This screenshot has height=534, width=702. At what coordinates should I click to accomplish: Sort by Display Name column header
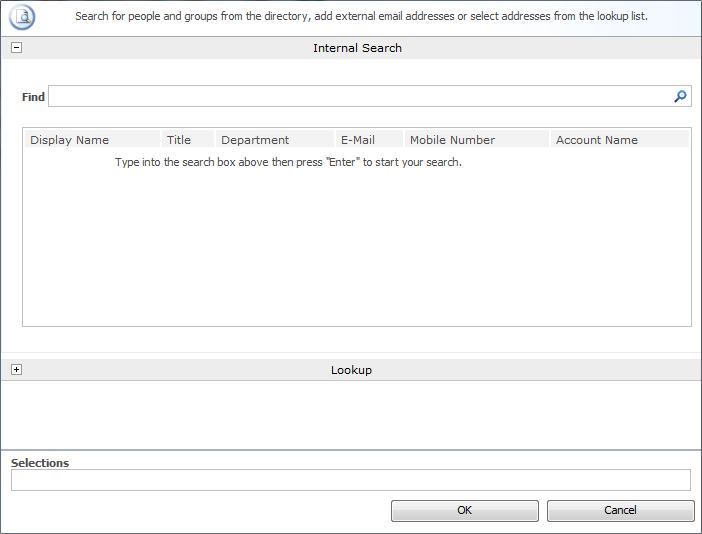(70, 140)
